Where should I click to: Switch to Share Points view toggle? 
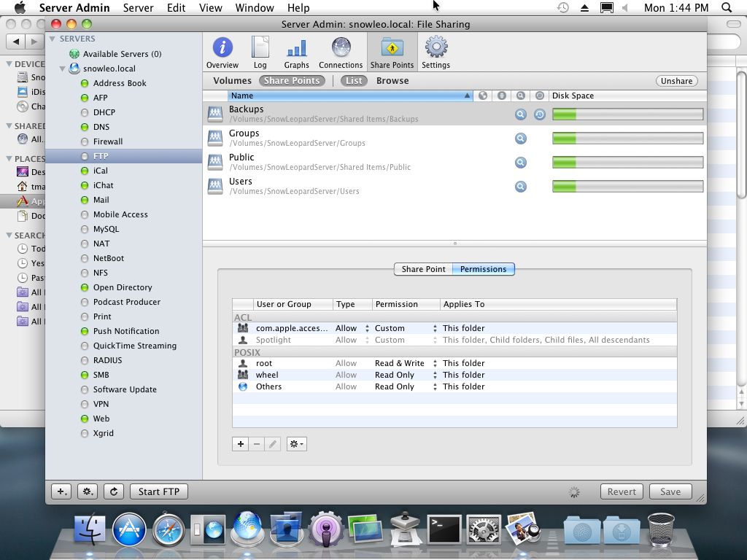point(292,80)
